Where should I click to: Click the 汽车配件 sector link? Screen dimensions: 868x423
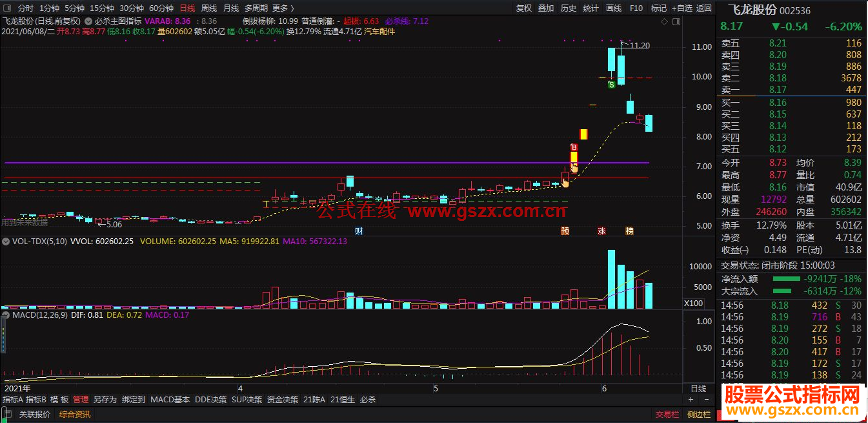coord(379,31)
